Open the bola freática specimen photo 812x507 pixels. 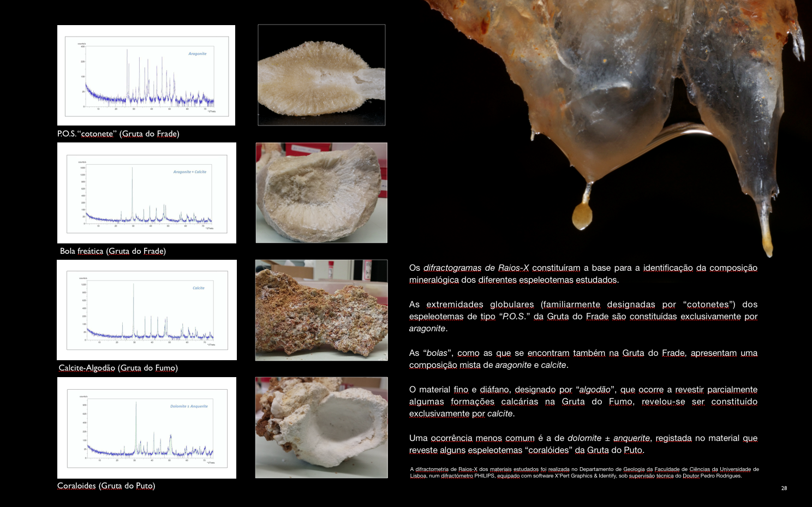[321, 192]
